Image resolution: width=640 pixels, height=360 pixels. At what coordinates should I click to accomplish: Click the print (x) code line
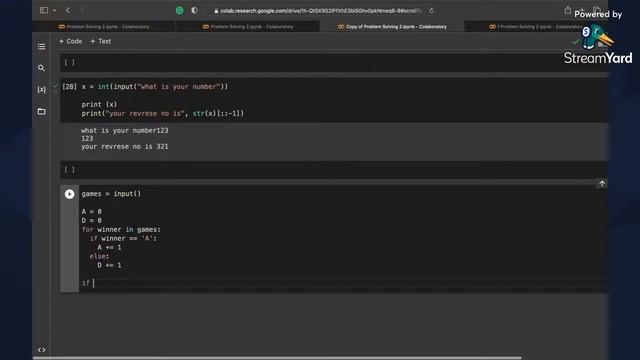pos(99,104)
